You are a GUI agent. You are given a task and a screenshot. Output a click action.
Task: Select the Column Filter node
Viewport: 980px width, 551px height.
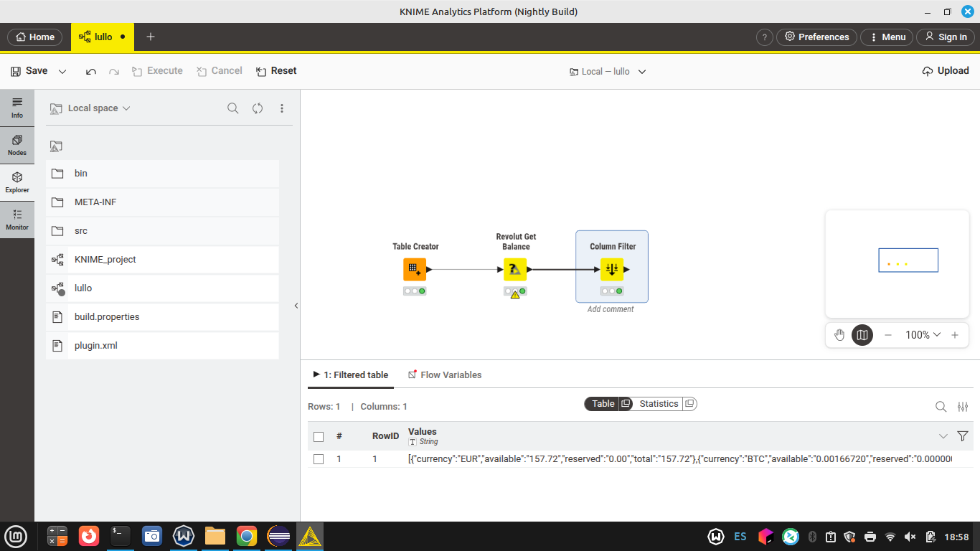coord(612,270)
